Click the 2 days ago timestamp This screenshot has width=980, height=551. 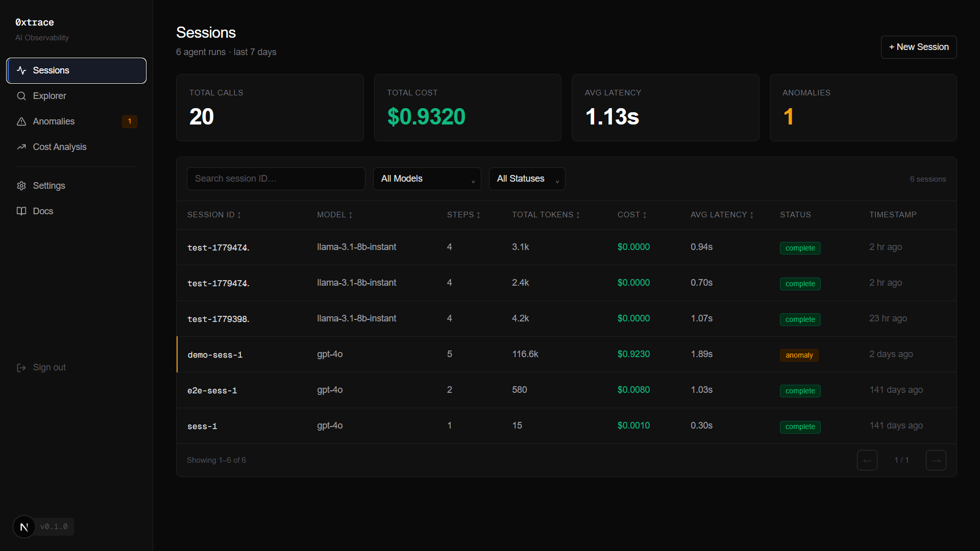tap(891, 354)
